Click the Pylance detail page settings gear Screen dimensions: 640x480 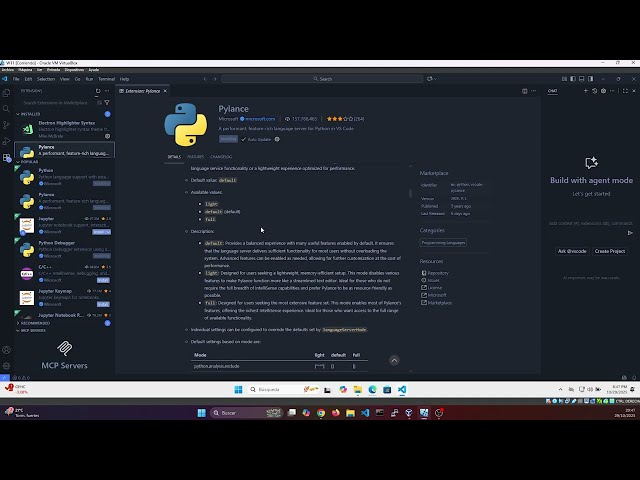pos(277,139)
